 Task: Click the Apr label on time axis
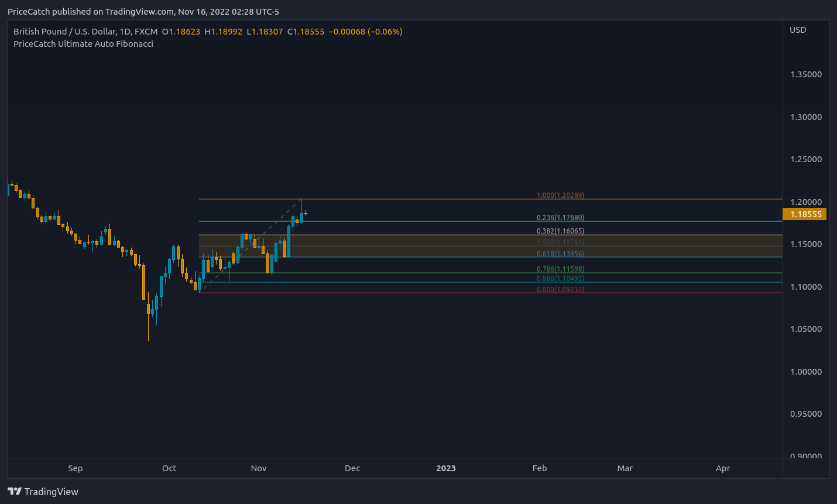pos(723,468)
